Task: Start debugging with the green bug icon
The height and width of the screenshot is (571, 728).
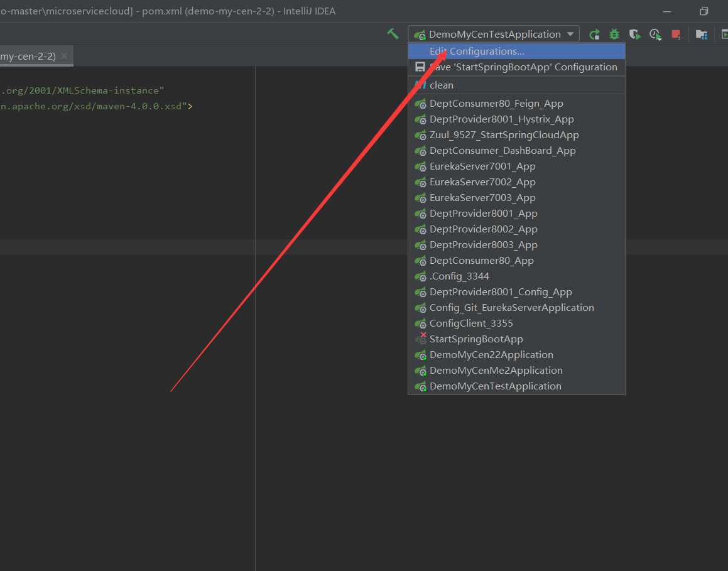Action: click(x=614, y=35)
